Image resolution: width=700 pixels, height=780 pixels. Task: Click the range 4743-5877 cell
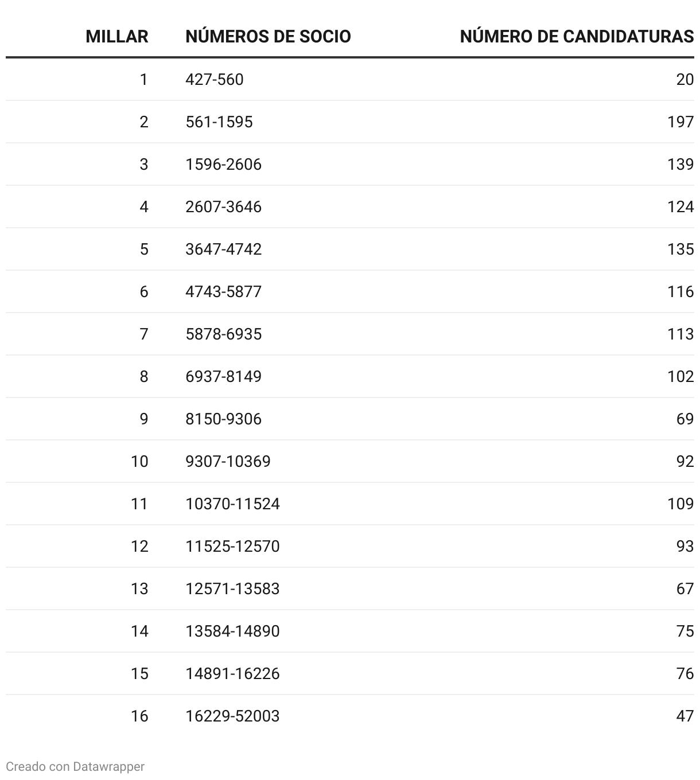coord(223,291)
